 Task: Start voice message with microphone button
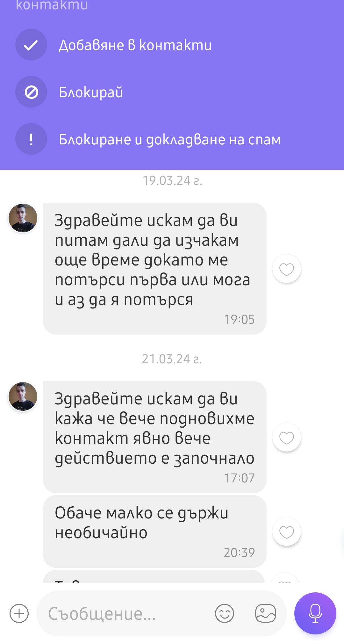tap(315, 613)
